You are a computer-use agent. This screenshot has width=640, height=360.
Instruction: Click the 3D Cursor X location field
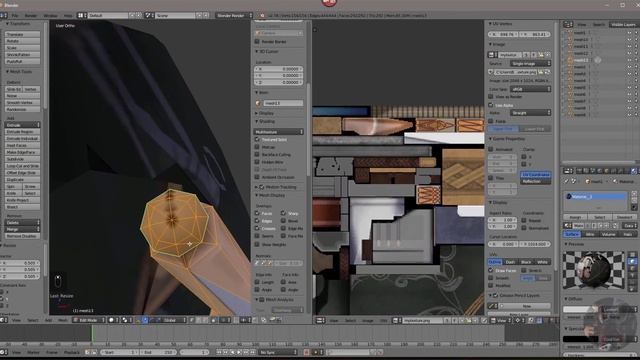[279, 69]
